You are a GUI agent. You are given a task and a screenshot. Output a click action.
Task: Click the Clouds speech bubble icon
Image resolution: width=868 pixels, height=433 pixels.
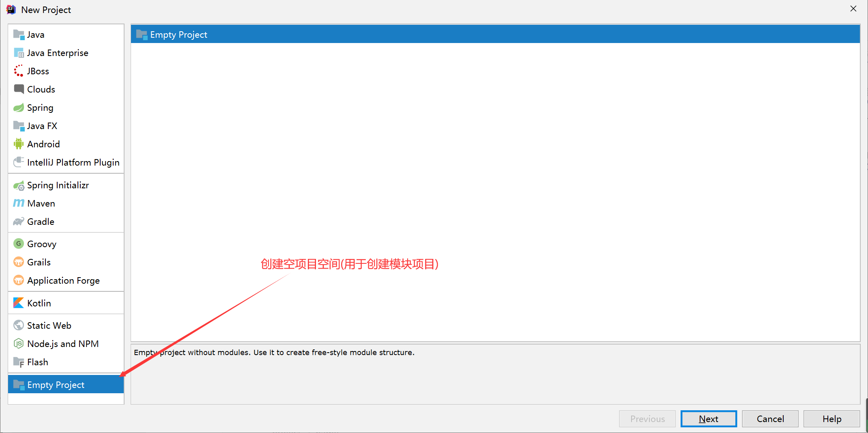click(19, 89)
